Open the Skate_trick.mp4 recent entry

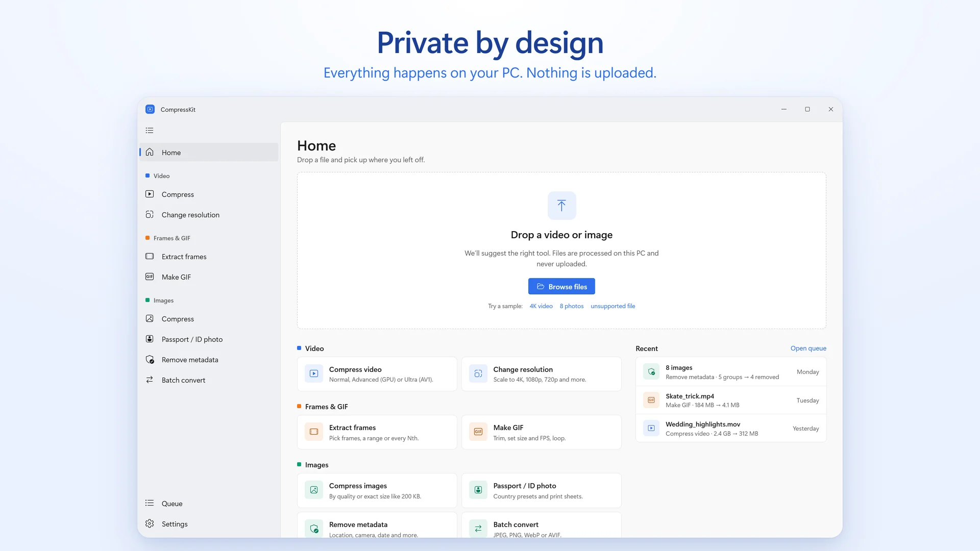click(x=731, y=400)
